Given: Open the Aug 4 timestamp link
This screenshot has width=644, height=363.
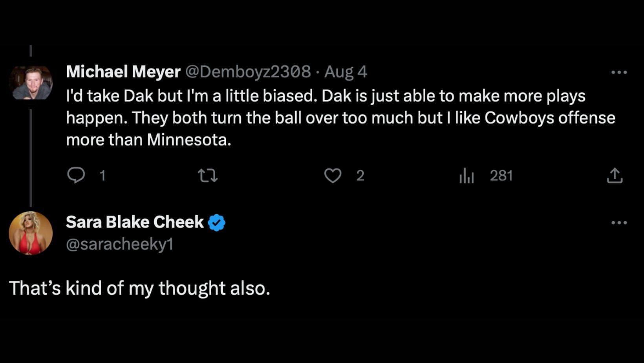Looking at the screenshot, I should point(346,71).
